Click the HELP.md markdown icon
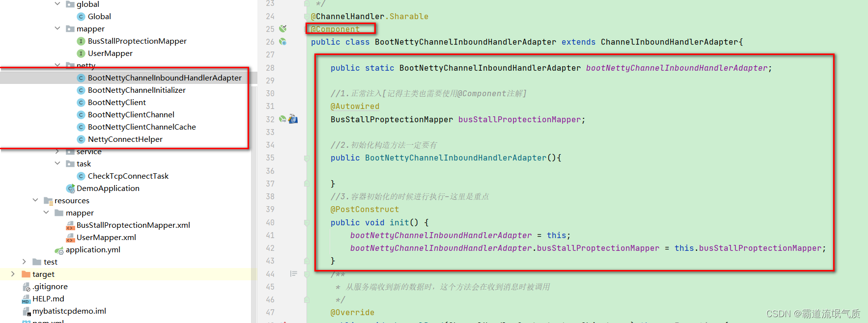868x323 pixels. click(x=27, y=299)
